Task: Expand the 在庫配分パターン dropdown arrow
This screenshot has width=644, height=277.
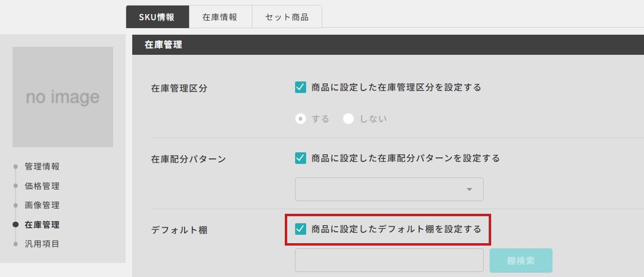Action: coord(469,189)
